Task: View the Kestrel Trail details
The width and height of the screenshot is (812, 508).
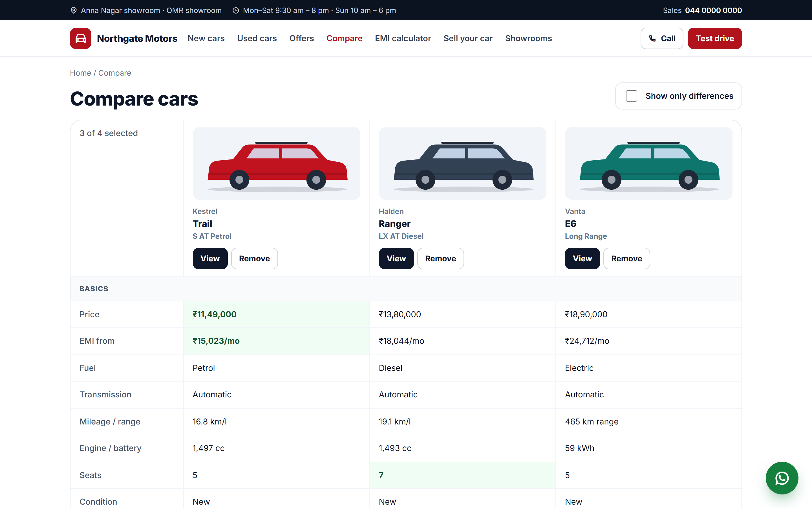Action: pos(210,258)
